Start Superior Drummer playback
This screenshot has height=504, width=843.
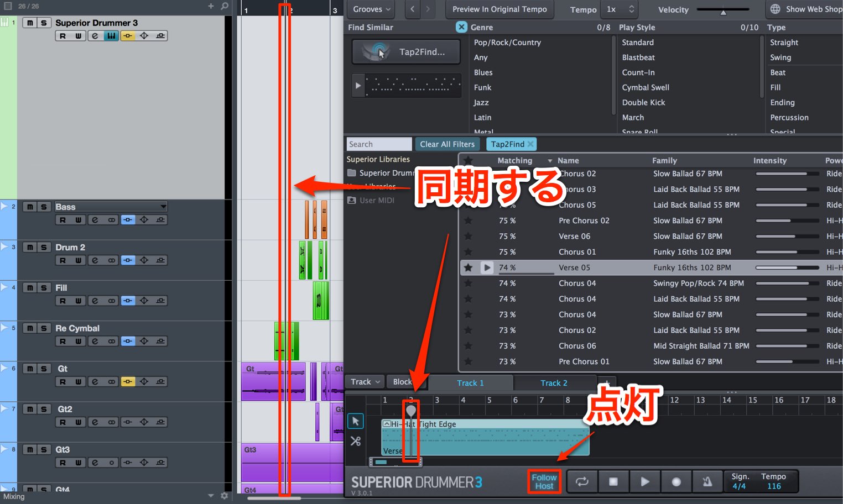[644, 481]
